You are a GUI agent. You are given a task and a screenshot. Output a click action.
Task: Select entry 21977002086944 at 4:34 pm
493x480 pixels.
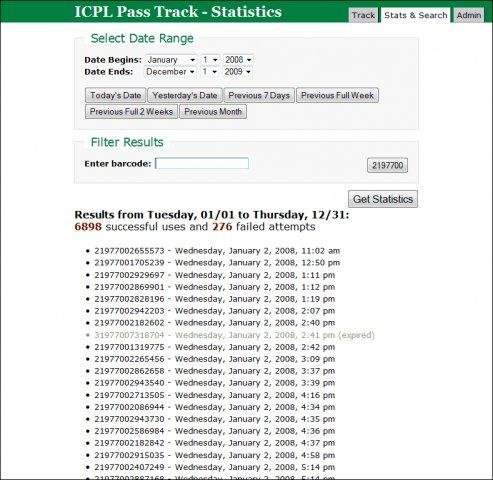(x=215, y=407)
